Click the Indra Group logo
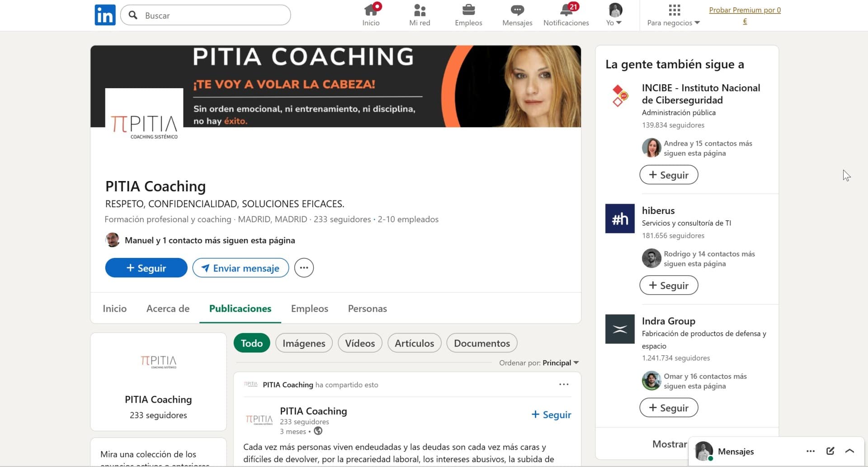This screenshot has height=467, width=868. click(x=620, y=329)
